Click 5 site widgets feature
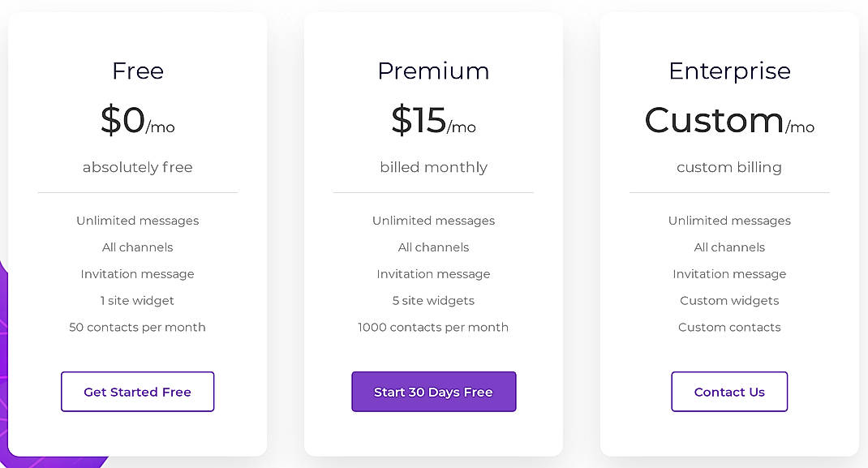 click(x=433, y=300)
